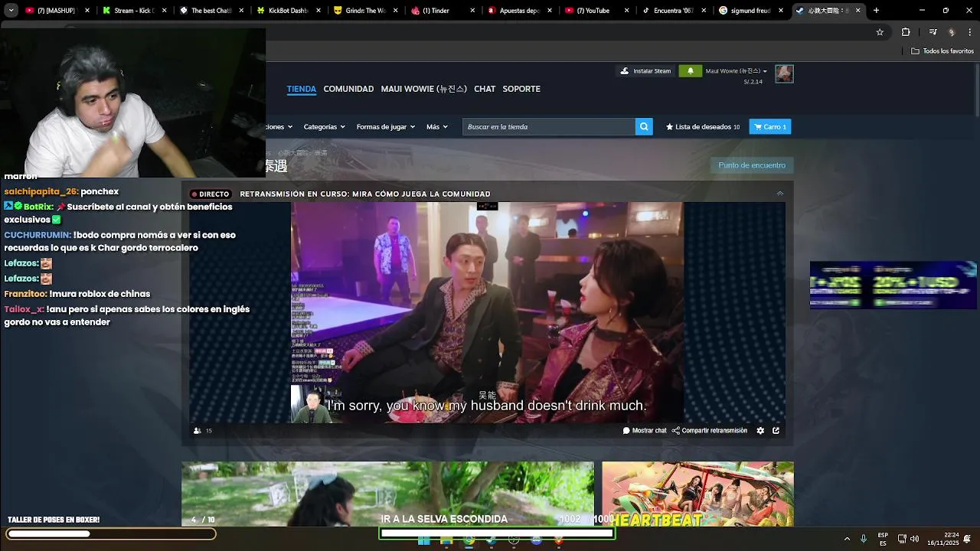The height and width of the screenshot is (551, 980).
Task: Bookmark this tab with the star icon
Action: point(880,32)
